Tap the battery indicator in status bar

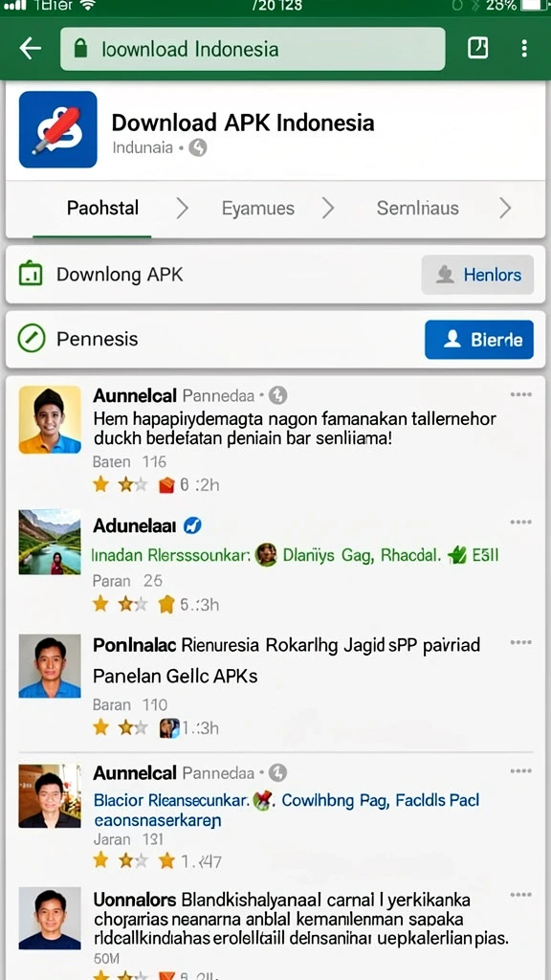tap(533, 5)
